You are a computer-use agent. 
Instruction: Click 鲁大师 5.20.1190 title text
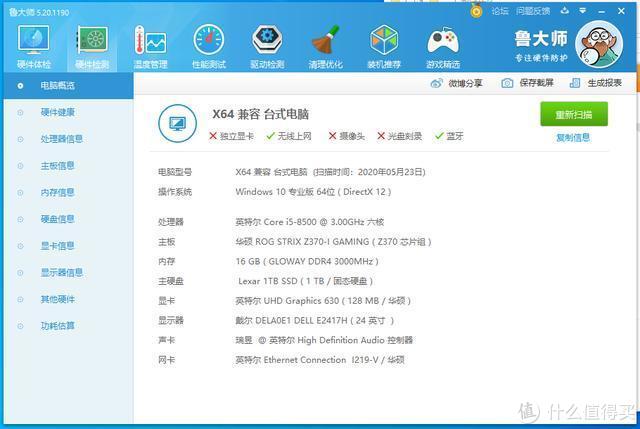pyautogui.click(x=39, y=13)
